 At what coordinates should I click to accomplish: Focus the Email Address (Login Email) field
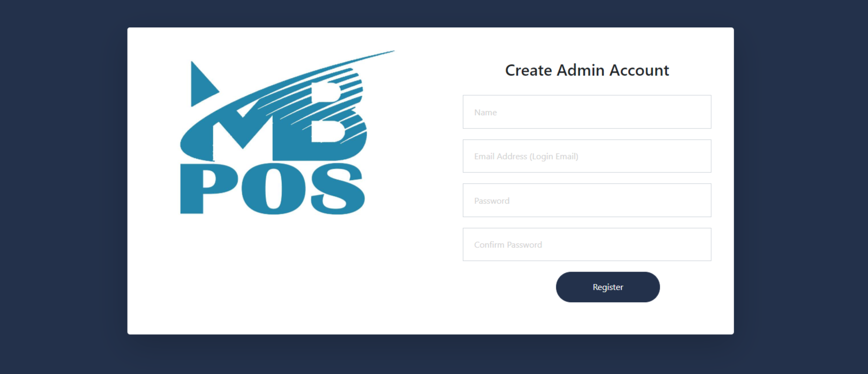pyautogui.click(x=587, y=156)
